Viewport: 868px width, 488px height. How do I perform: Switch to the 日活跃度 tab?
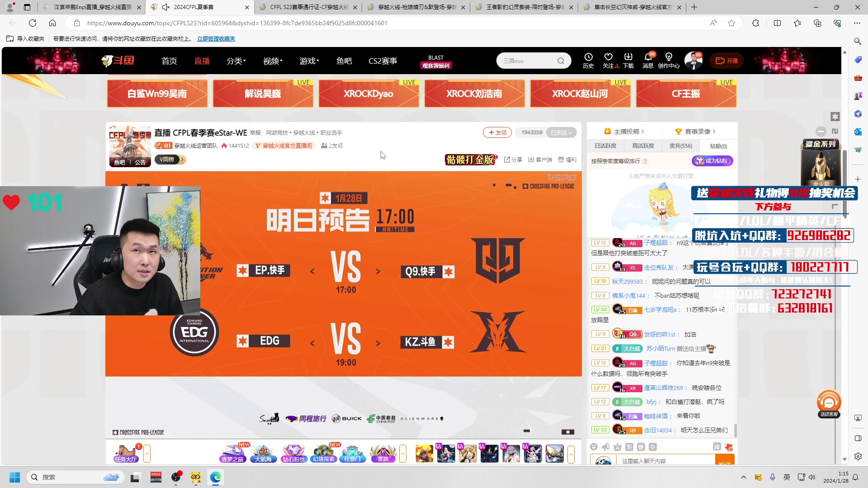(605, 146)
